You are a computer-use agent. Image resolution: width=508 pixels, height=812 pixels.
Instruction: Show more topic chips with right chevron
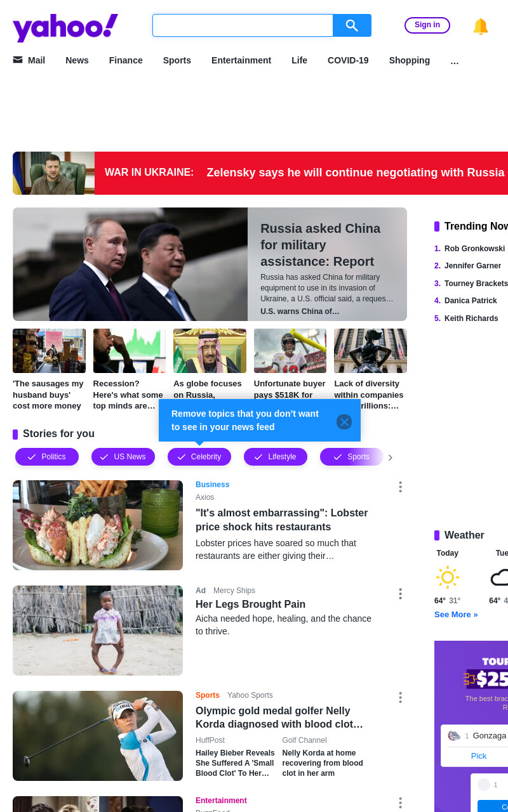click(391, 457)
